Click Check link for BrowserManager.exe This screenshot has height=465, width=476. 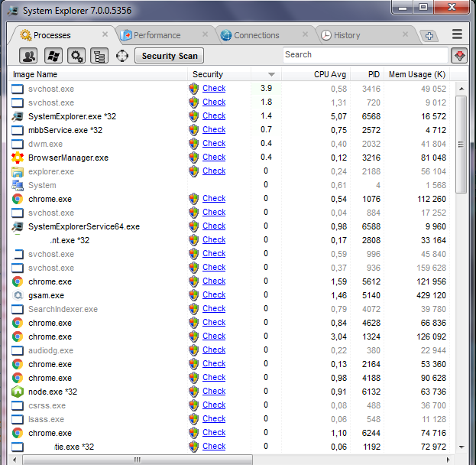[x=214, y=157]
